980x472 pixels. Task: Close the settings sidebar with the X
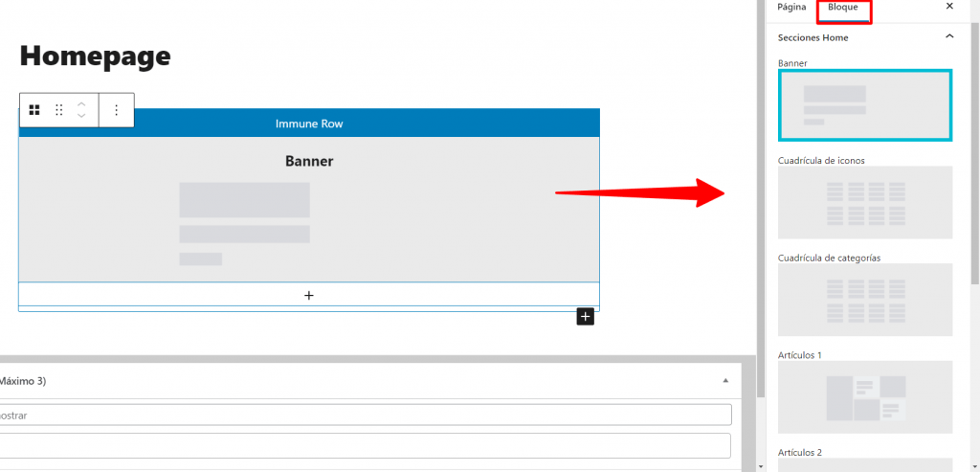[949, 7]
